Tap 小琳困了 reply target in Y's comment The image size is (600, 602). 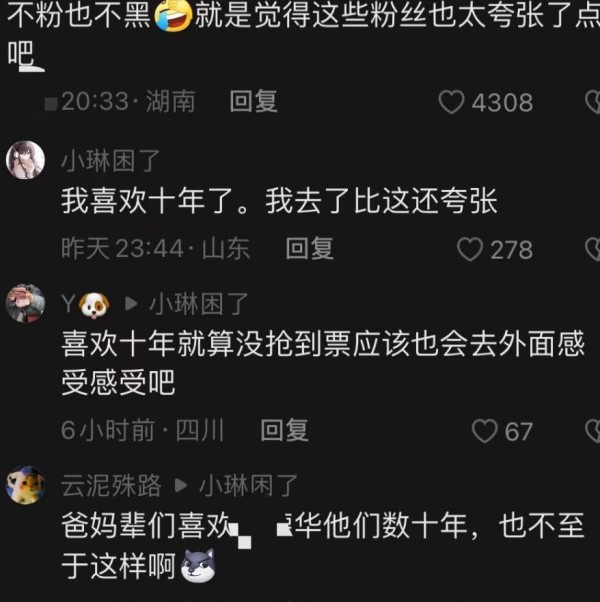(198, 304)
